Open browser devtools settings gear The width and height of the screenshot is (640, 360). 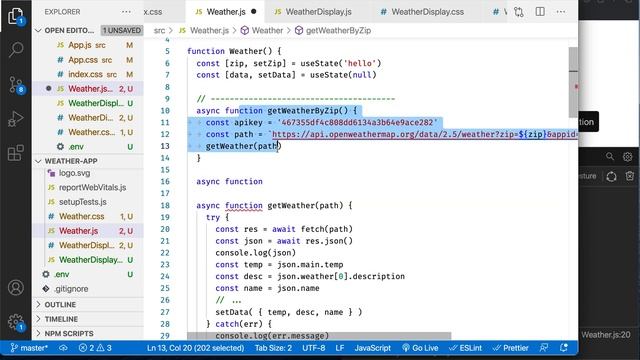click(x=627, y=156)
